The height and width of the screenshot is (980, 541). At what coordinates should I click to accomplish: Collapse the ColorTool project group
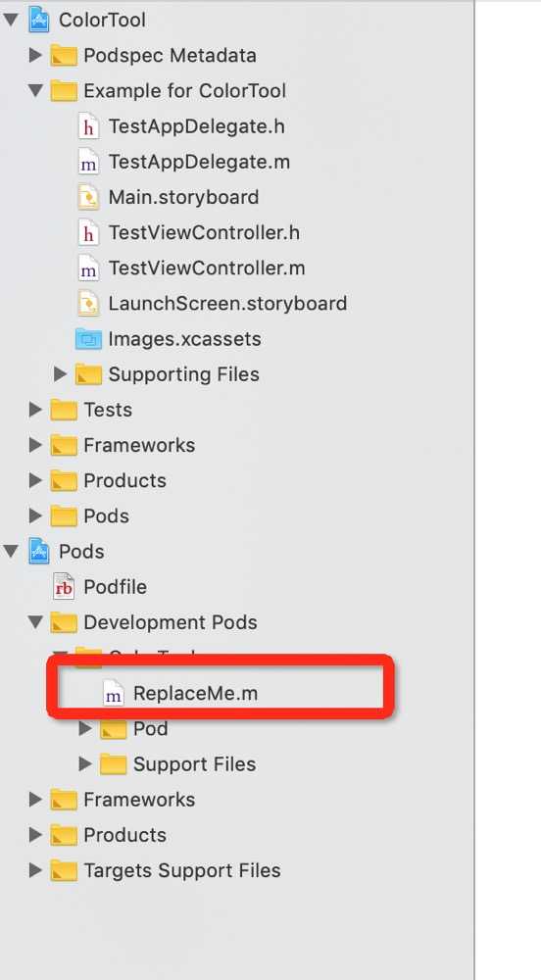pyautogui.click(x=11, y=20)
